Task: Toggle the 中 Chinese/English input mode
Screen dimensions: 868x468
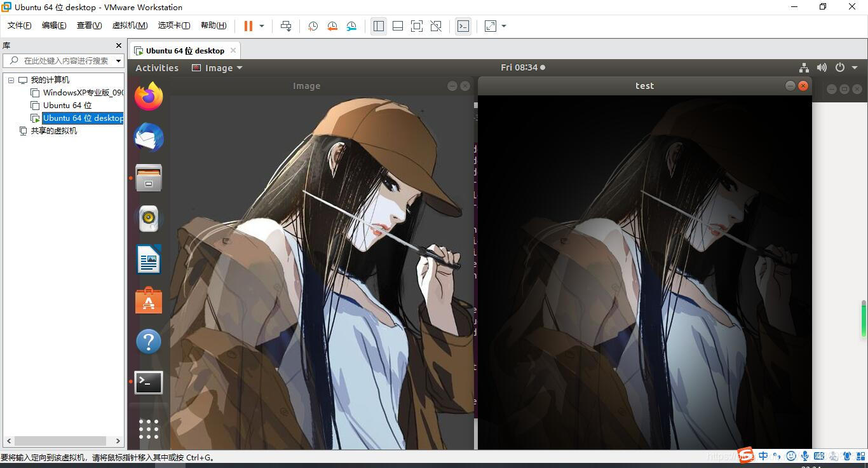Action: (763, 455)
